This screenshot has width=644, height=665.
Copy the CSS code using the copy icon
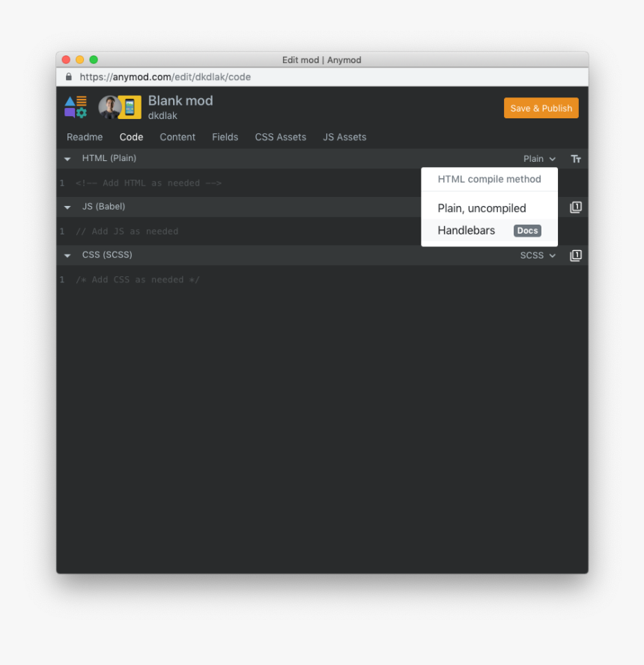click(576, 255)
